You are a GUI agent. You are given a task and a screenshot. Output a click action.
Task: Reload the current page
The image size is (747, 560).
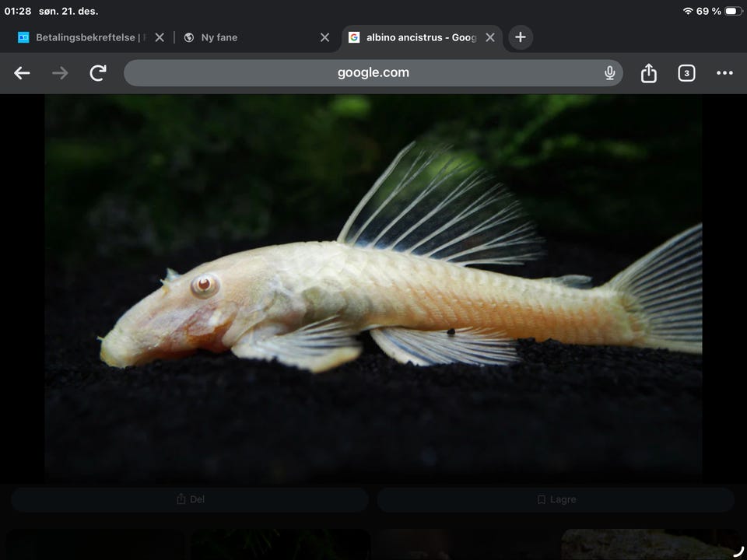[98, 73]
